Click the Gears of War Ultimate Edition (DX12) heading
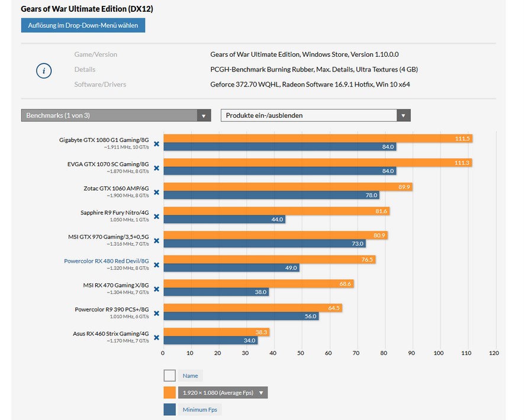Screen dimensions: 525x420 pos(87,9)
